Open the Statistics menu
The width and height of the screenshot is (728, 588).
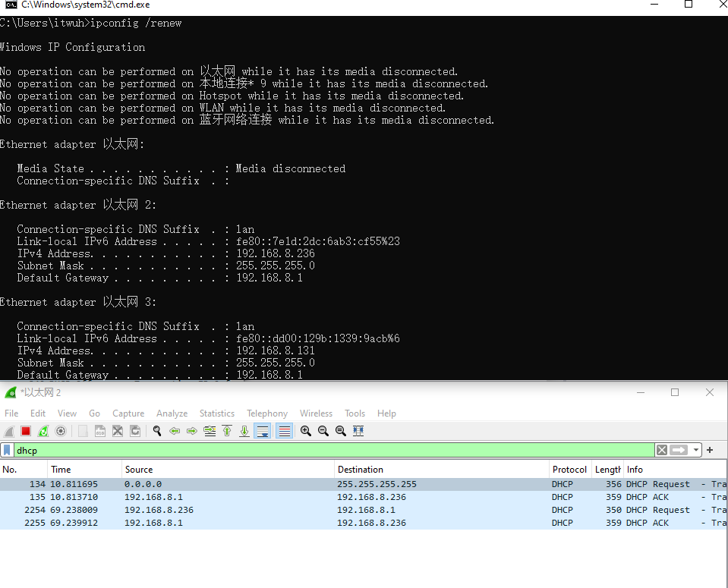[216, 413]
